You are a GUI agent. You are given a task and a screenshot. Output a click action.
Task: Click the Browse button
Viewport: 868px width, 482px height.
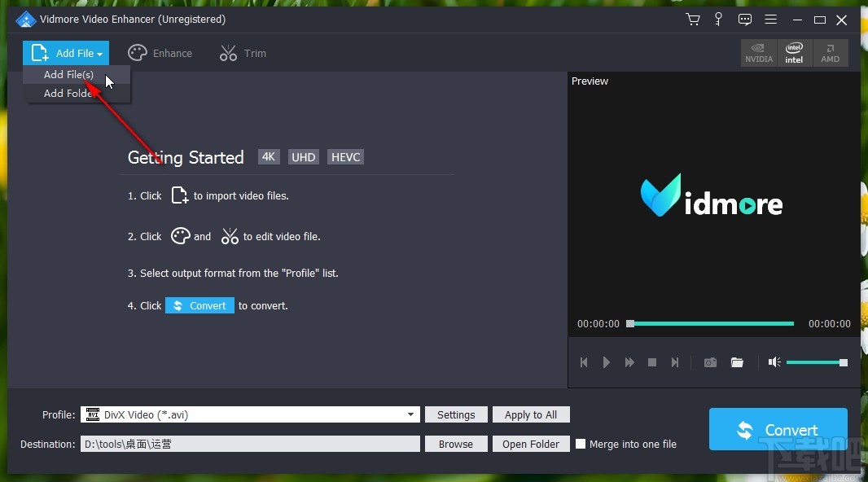point(456,444)
